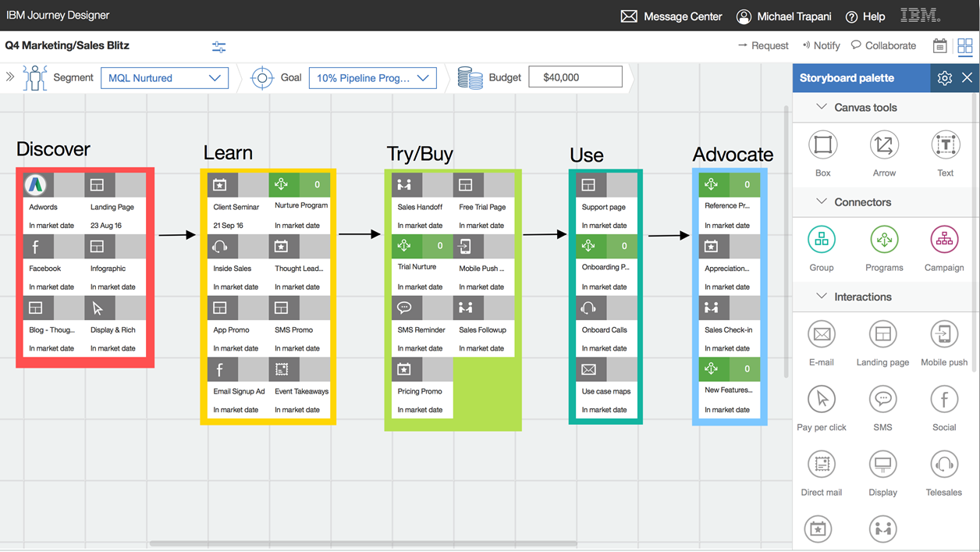Edit the $40,000 Budget field
This screenshot has width=980, height=552.
pyautogui.click(x=575, y=77)
